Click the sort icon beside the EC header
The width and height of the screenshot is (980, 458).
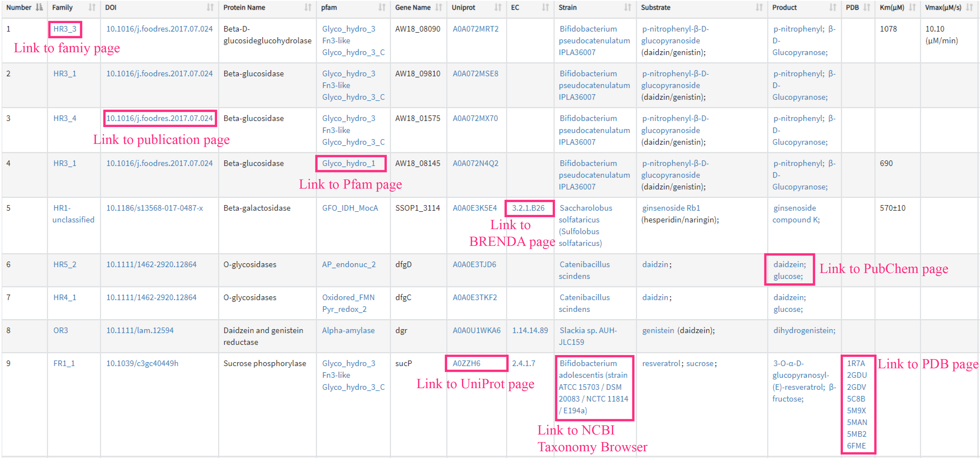pos(545,7)
